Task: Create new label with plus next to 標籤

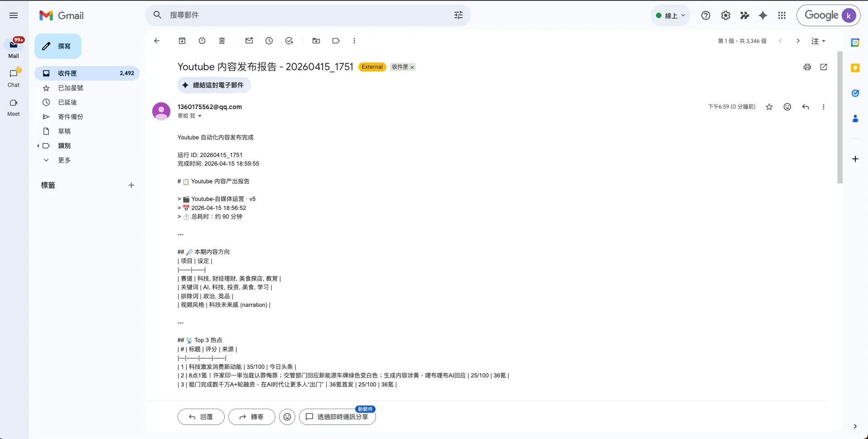Action: (x=131, y=185)
